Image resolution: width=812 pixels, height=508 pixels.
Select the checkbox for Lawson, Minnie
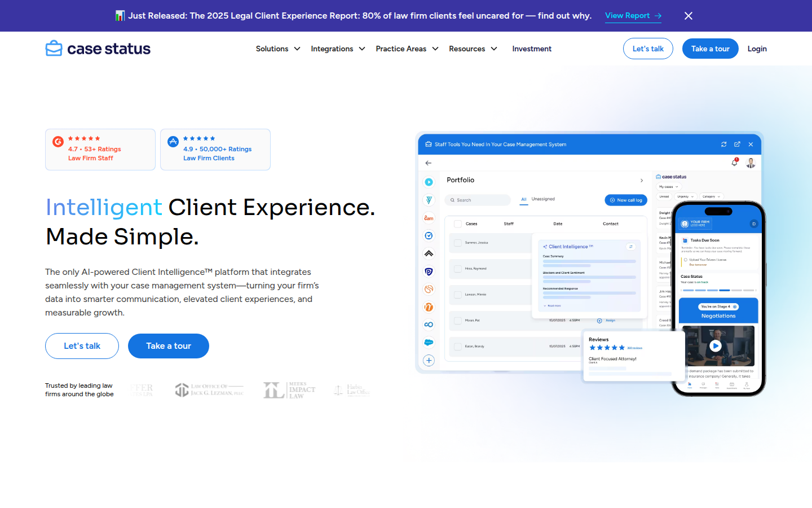point(458,295)
